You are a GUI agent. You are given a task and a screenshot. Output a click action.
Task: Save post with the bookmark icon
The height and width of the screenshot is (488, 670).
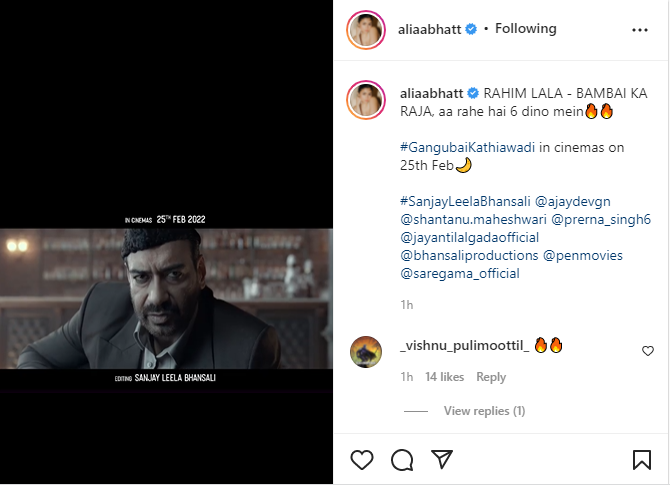641,460
